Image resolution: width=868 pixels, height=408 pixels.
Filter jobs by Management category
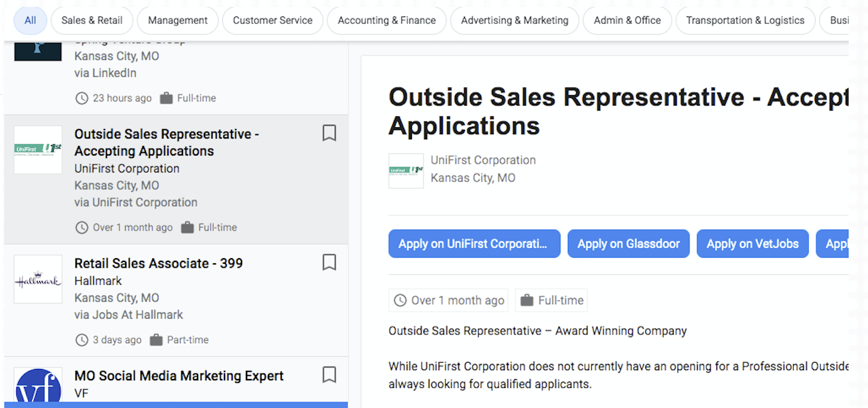point(177,20)
